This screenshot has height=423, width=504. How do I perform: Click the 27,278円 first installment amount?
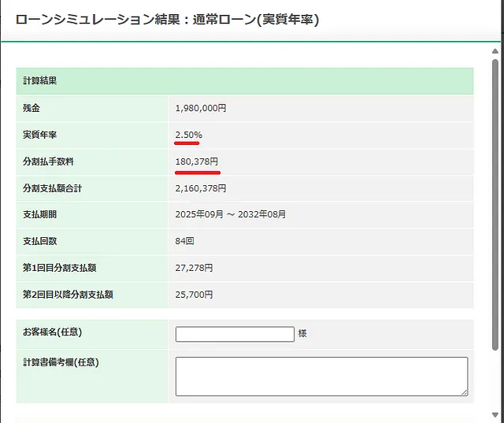point(194,268)
